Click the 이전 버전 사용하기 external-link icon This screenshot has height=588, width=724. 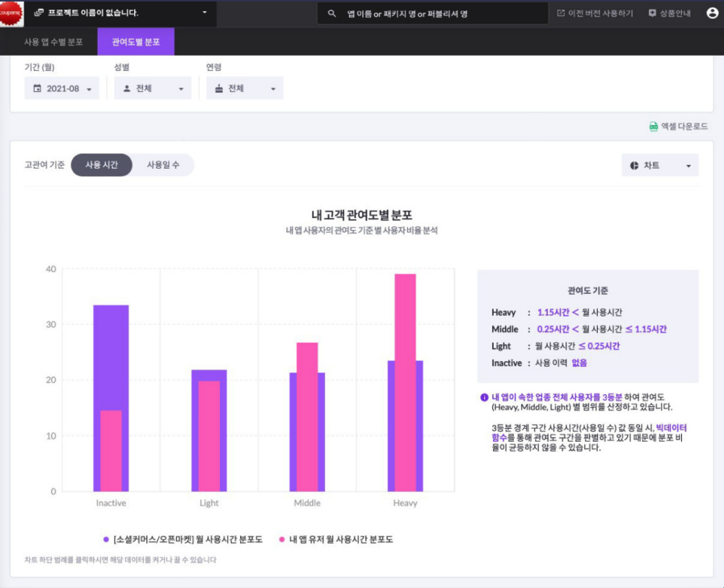pyautogui.click(x=561, y=14)
